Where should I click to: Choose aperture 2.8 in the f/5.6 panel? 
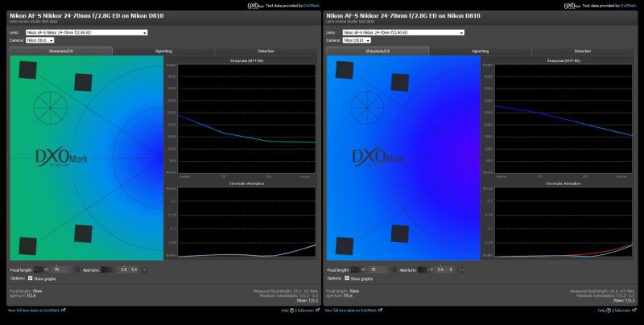(430, 269)
